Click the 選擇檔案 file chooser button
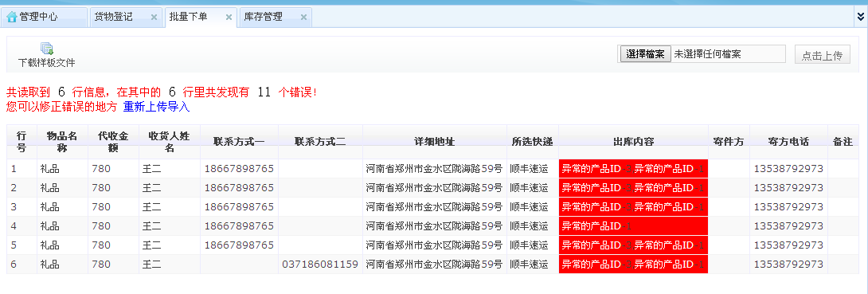Image resolution: width=868 pixels, height=294 pixels. pyautogui.click(x=645, y=54)
